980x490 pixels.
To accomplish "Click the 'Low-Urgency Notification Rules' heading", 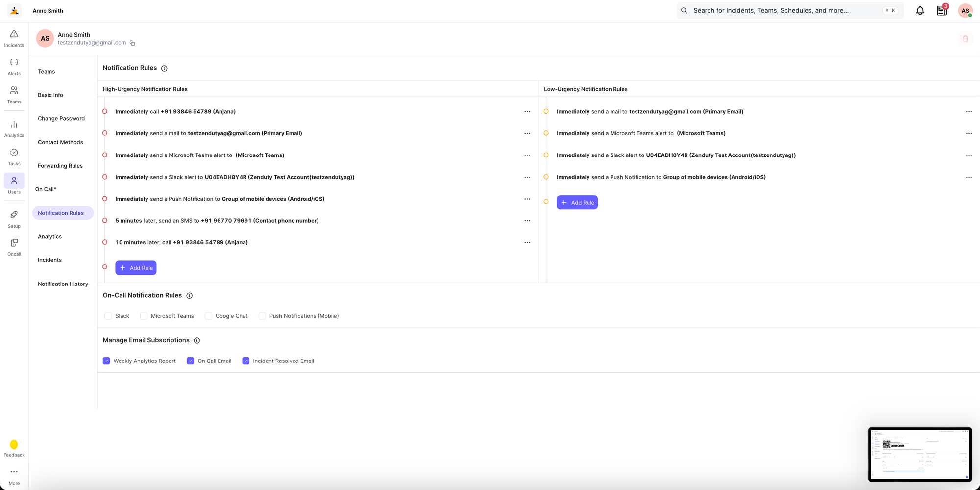I will 586,89.
